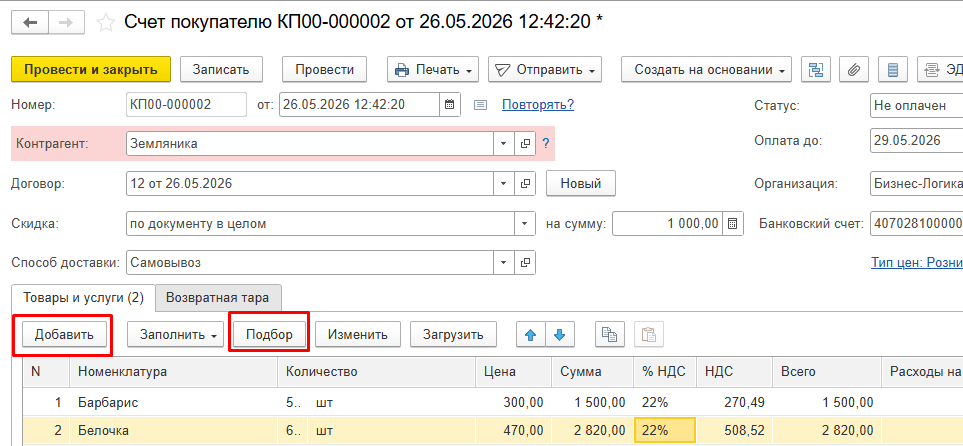
Task: Go back with the left arrow button
Action: coord(30,23)
